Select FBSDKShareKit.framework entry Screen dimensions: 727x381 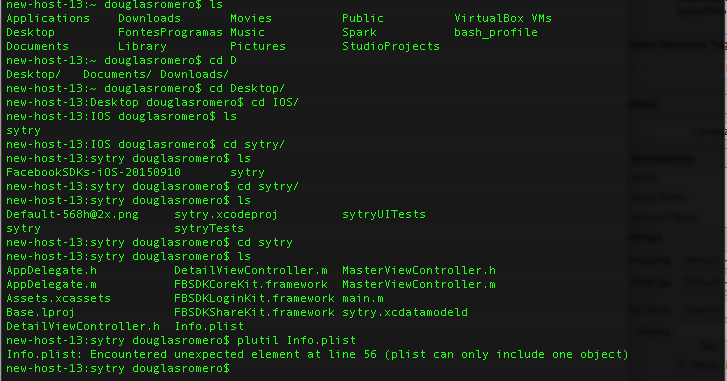pos(254,312)
